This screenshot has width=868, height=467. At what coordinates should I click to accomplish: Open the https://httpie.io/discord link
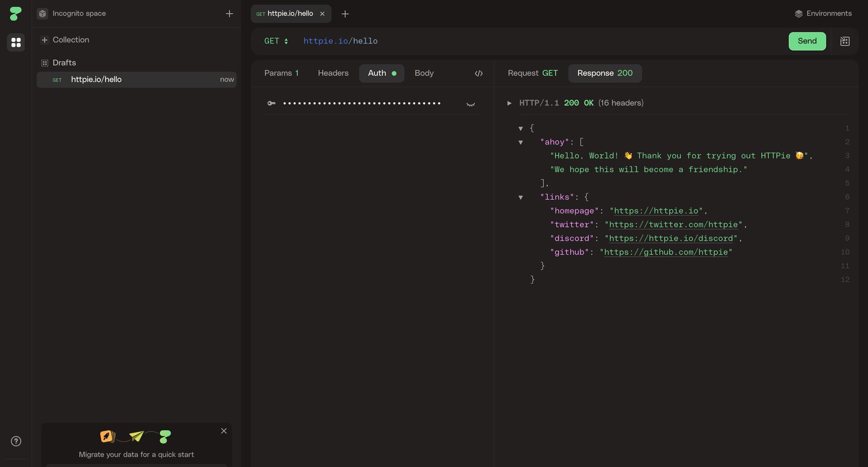(x=671, y=239)
